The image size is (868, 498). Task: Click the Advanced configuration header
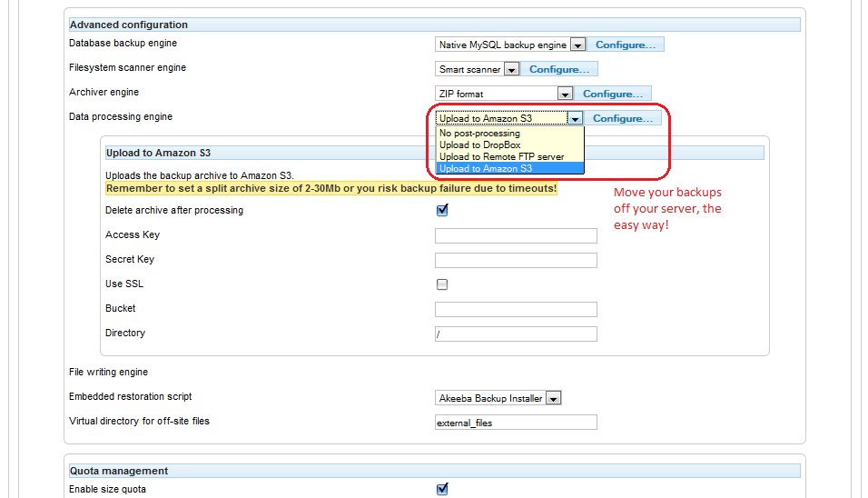pos(435,25)
